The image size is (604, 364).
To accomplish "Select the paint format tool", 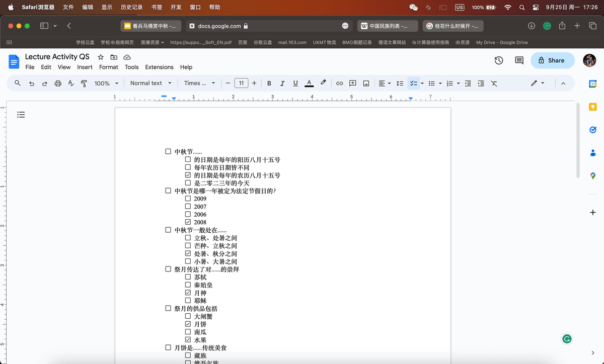I will click(84, 83).
